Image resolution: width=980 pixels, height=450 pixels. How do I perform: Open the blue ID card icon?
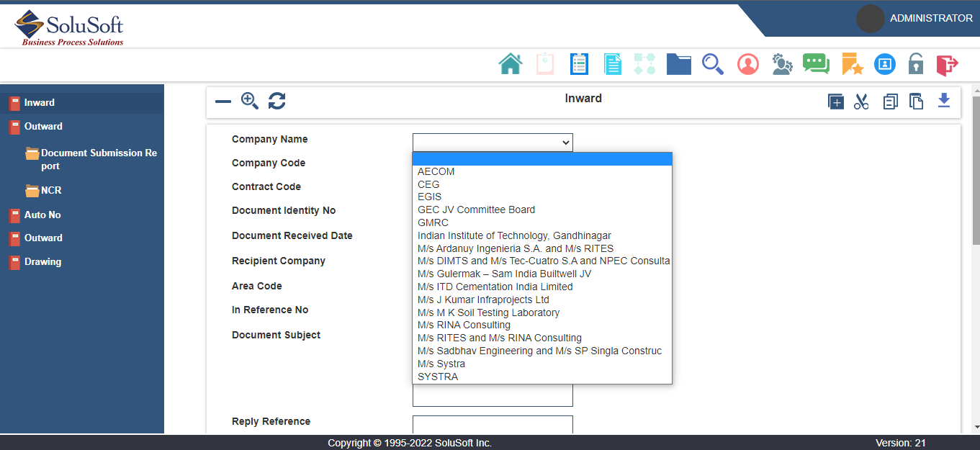[885, 64]
